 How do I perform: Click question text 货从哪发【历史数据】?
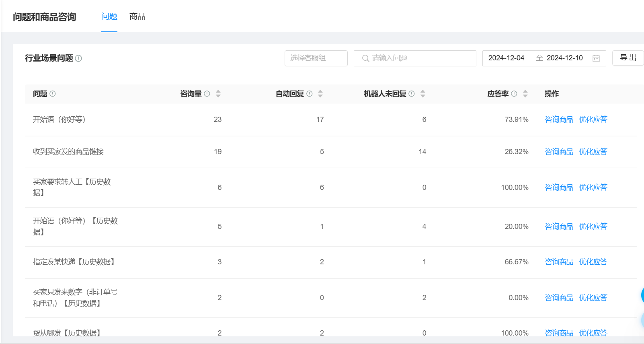click(68, 333)
